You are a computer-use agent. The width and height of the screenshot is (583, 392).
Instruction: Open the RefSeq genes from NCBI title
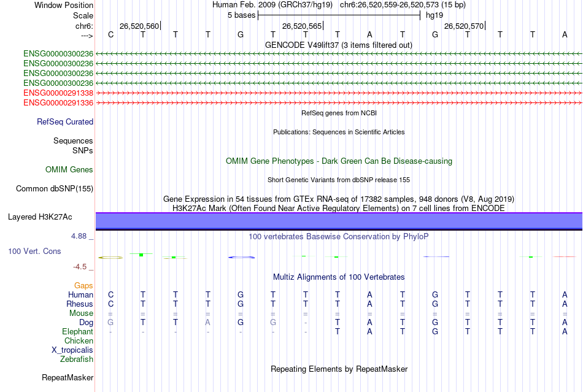(x=339, y=113)
